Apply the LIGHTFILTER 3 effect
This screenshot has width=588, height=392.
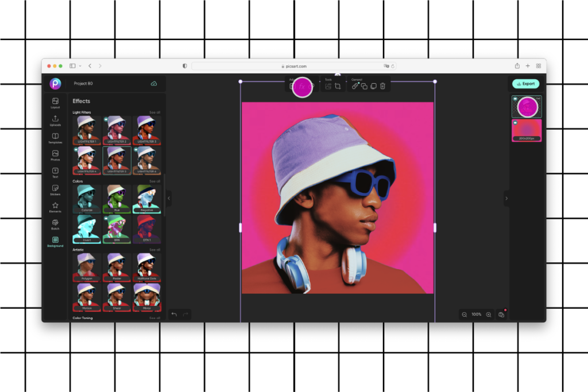pyautogui.click(x=146, y=130)
